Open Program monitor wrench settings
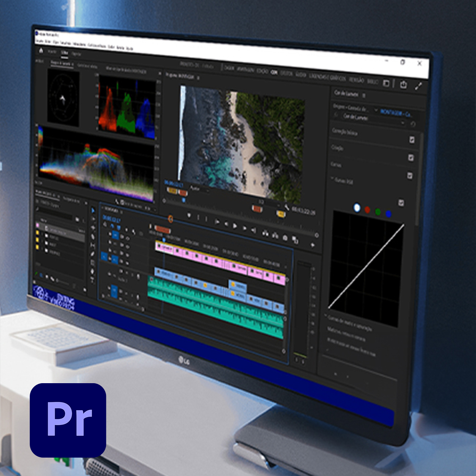This screenshot has width=476, height=476. click(x=287, y=207)
